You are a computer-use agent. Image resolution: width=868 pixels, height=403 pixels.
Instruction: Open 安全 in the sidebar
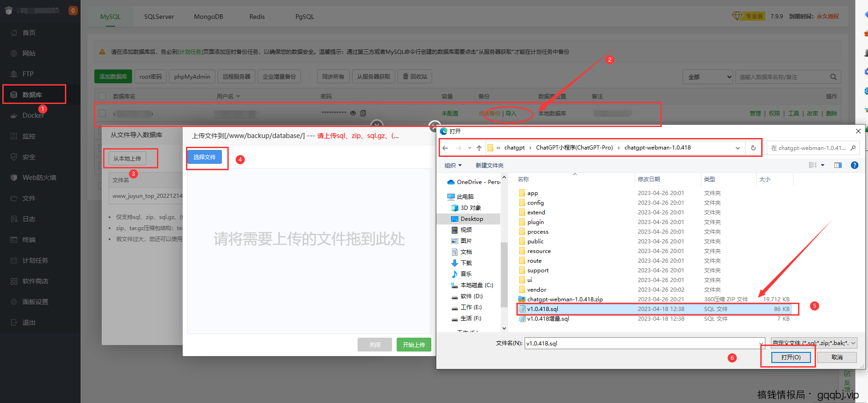[x=29, y=157]
